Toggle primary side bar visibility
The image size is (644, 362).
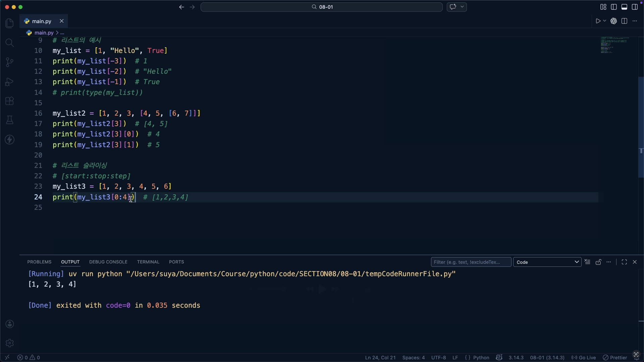(x=614, y=7)
